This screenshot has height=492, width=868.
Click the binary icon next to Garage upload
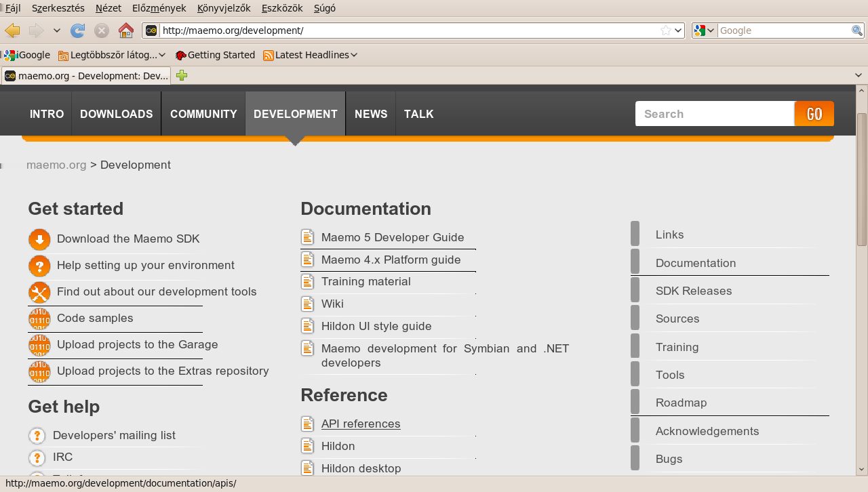pyautogui.click(x=39, y=345)
